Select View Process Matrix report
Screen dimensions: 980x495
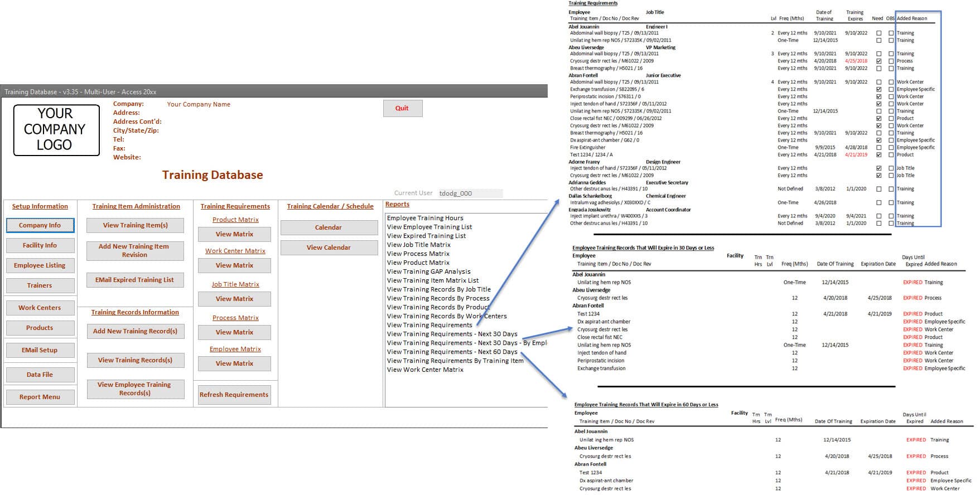pos(418,254)
